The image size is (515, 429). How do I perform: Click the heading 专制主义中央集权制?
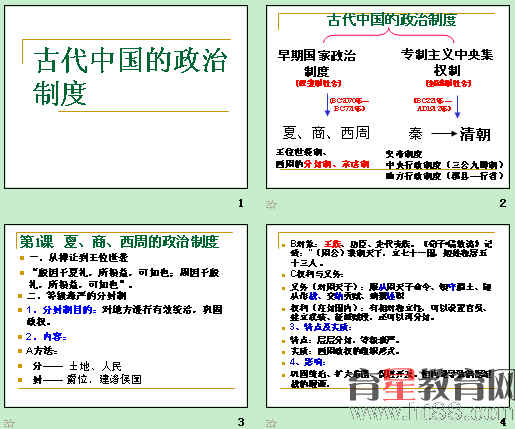pyautogui.click(x=447, y=62)
